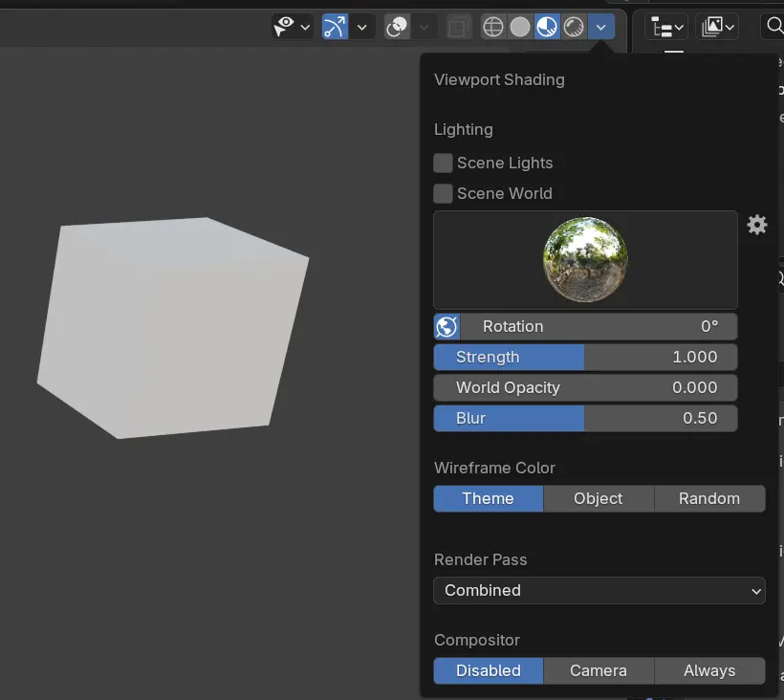Toggle the Show Gizmo button
The image size is (784, 700).
click(335, 27)
